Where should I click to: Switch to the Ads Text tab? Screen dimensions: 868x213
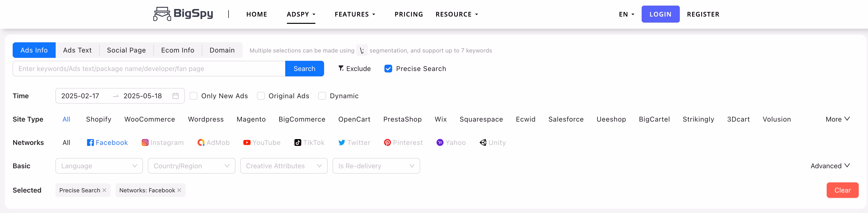(x=77, y=50)
